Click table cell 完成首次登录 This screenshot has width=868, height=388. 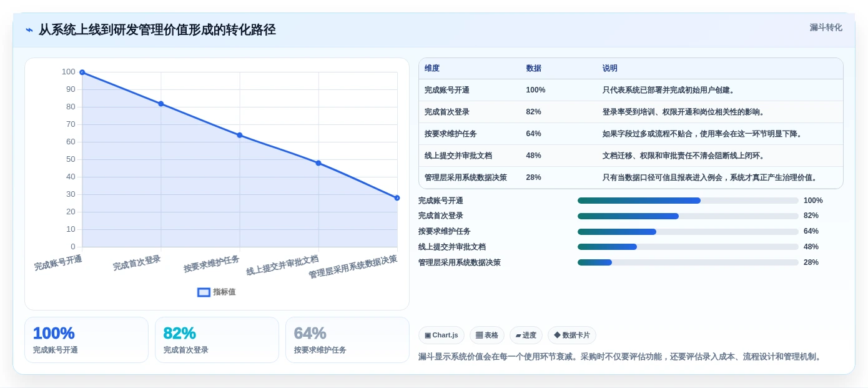click(x=447, y=112)
